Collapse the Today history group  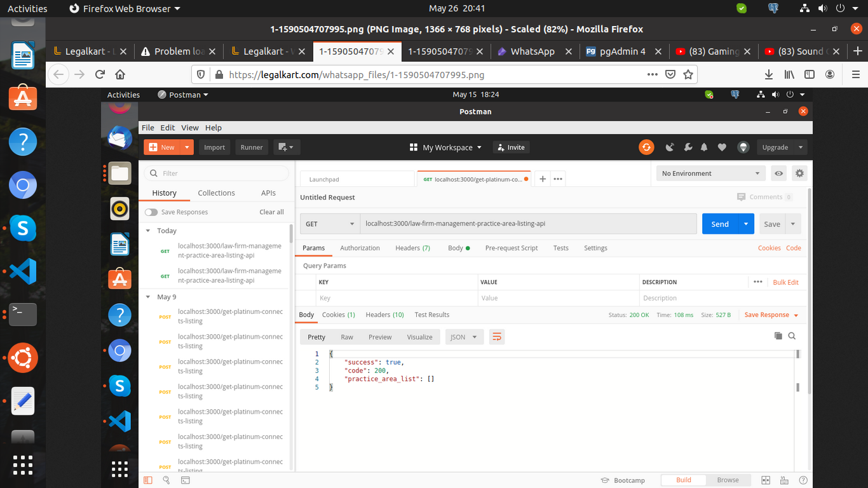148,231
